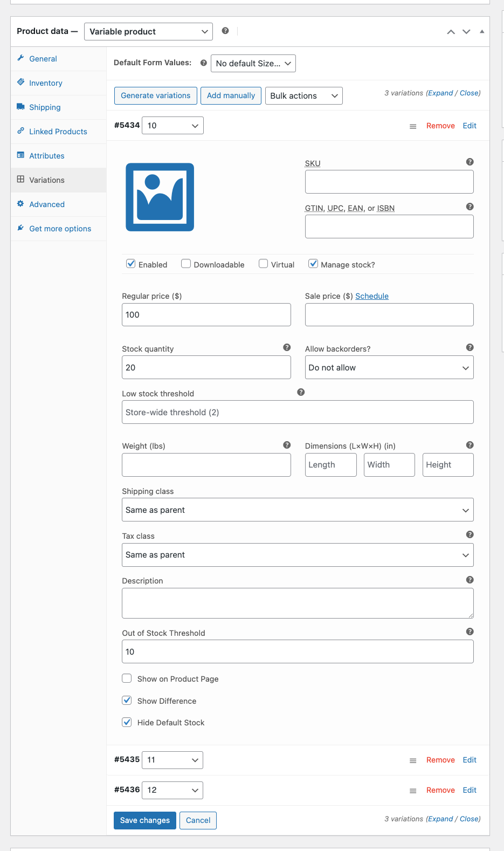Expand the Shipping class dropdown
This screenshot has height=851, width=504.
tap(298, 510)
